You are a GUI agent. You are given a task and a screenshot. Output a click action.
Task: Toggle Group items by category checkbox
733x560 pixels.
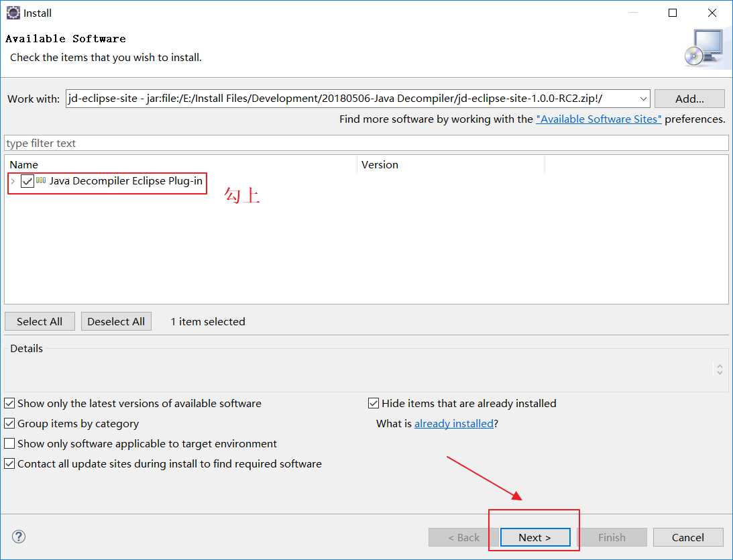click(x=9, y=423)
